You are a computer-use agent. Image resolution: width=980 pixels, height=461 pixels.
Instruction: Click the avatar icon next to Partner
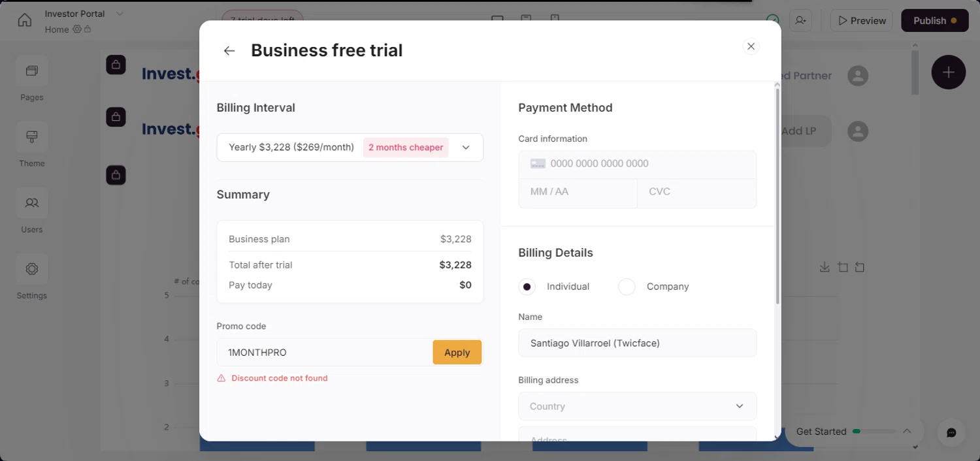point(858,76)
